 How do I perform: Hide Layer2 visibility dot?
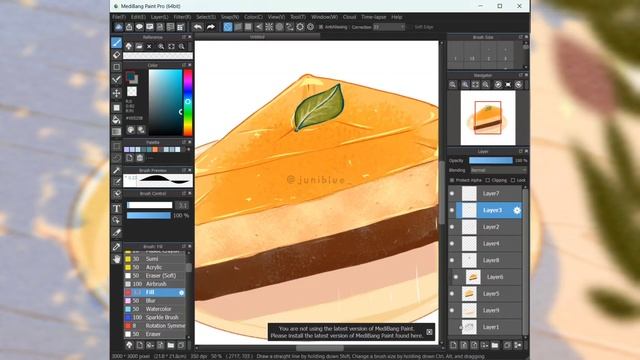452,227
